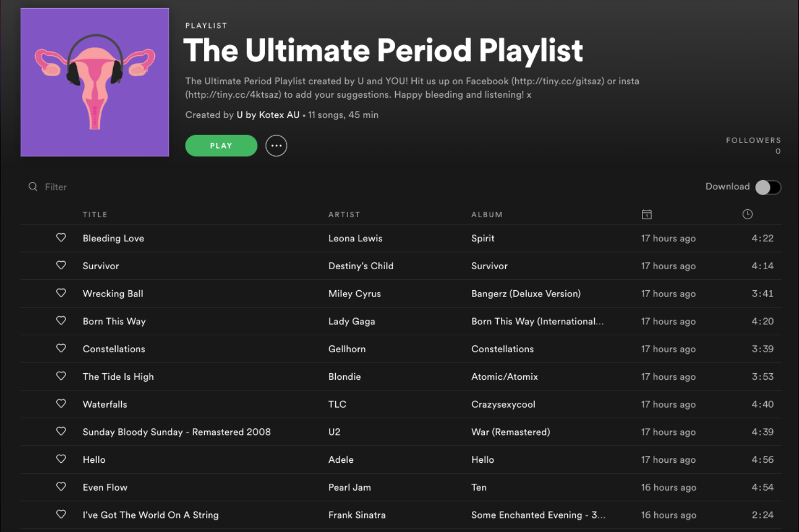Image resolution: width=799 pixels, height=532 pixels.
Task: Select the track title Waterfalls
Action: pos(105,404)
